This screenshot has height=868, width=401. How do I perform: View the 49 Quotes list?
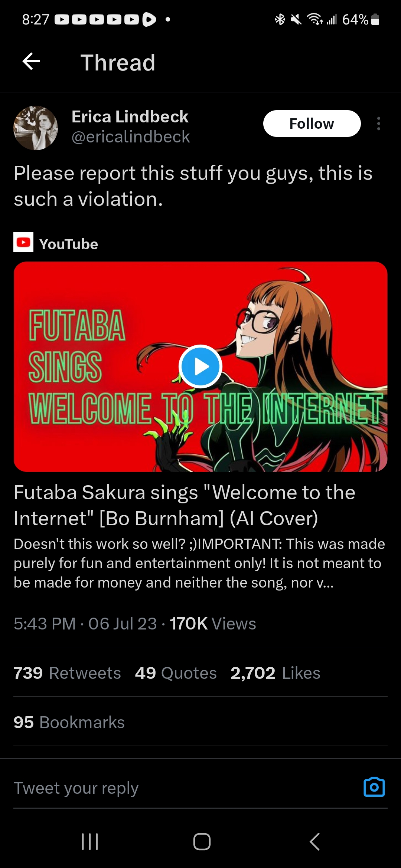pyautogui.click(x=176, y=673)
